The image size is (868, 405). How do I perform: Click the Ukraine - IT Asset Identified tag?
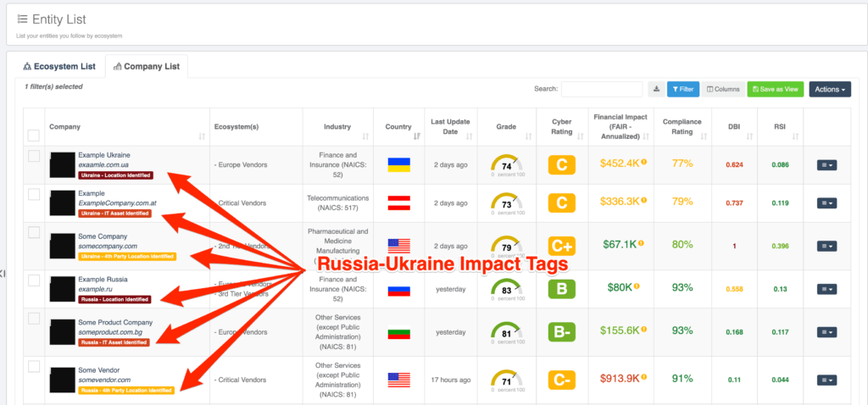114,214
